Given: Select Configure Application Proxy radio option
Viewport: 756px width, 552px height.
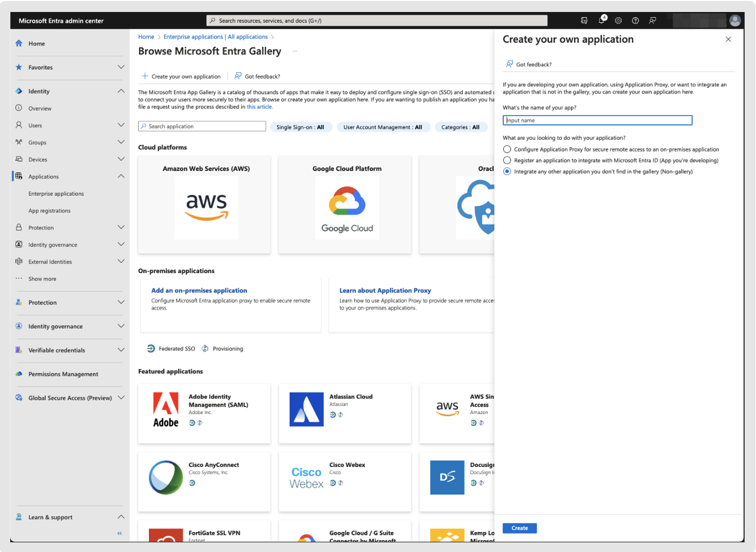Looking at the screenshot, I should click(507, 149).
